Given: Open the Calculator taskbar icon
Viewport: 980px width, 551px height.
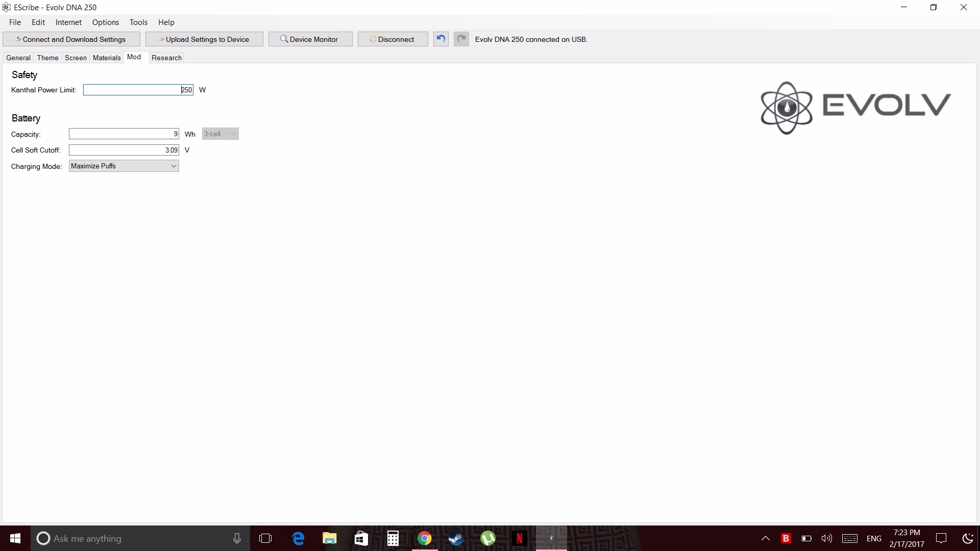Looking at the screenshot, I should (x=393, y=538).
